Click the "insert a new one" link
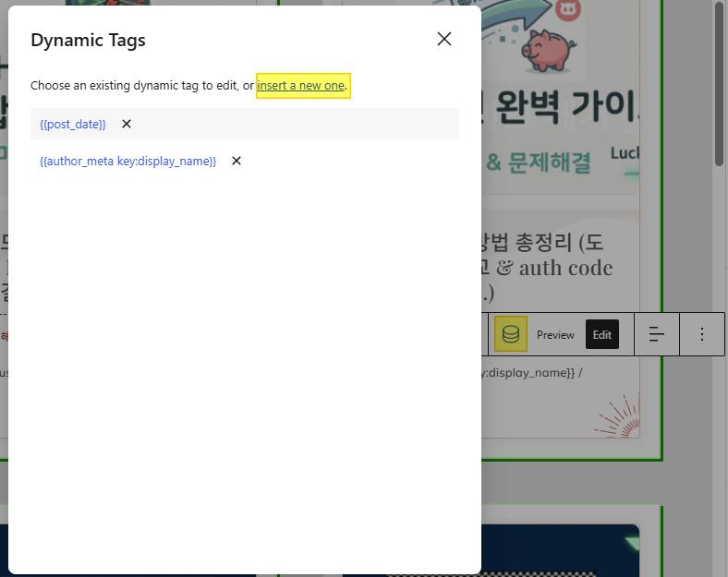This screenshot has width=728, height=577. click(x=301, y=86)
